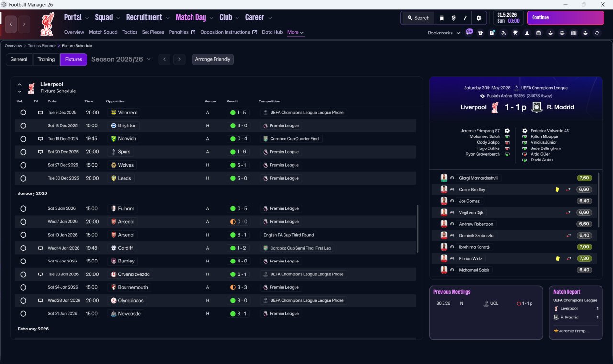Click the pencil edit icon in top bar
The height and width of the screenshot is (364, 613).
pyautogui.click(x=465, y=18)
